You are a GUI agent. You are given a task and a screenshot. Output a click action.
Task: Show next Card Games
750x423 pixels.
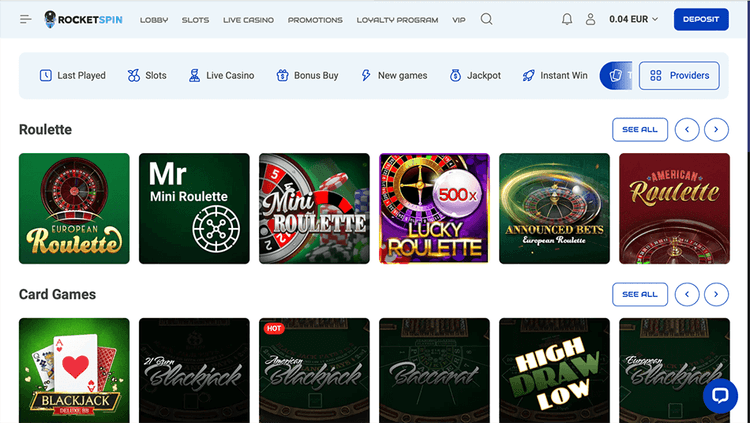tap(716, 294)
